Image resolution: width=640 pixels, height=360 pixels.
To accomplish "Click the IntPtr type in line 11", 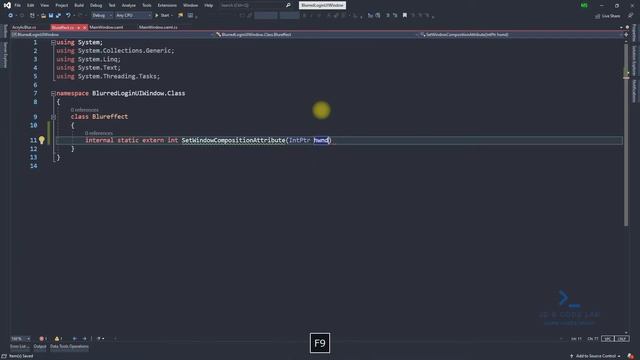I will pyautogui.click(x=300, y=140).
